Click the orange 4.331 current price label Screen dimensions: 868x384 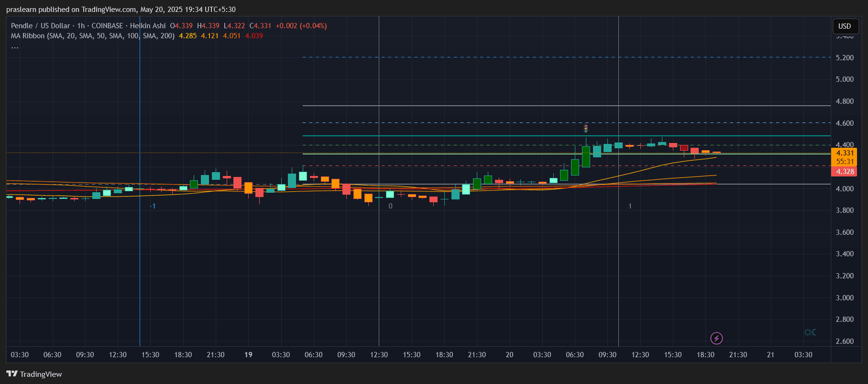(x=845, y=153)
